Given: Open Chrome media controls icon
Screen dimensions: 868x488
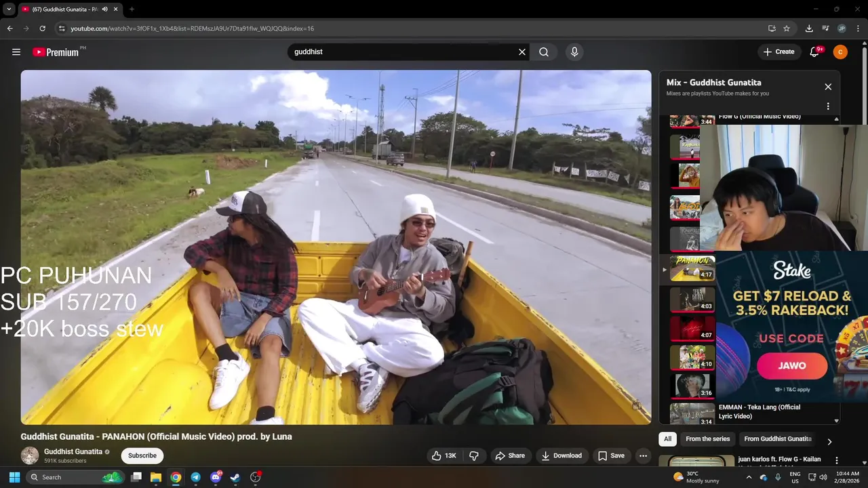Looking at the screenshot, I should coord(825,28).
